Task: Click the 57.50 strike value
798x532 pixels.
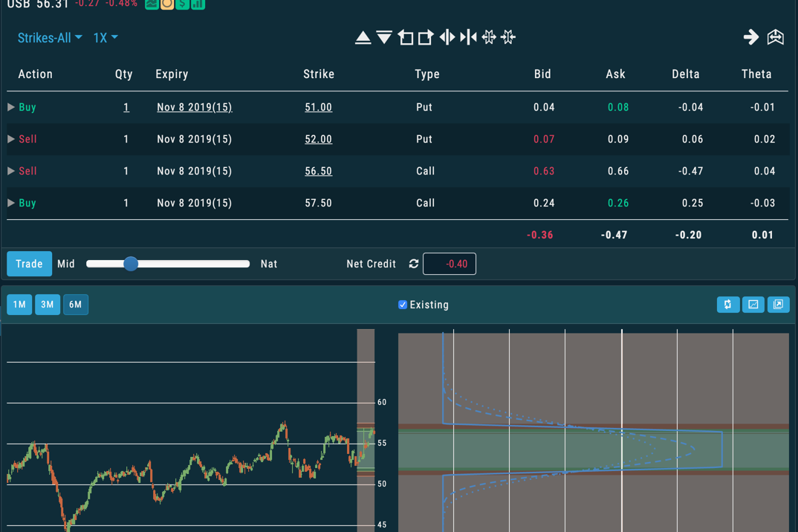Action: (x=318, y=203)
